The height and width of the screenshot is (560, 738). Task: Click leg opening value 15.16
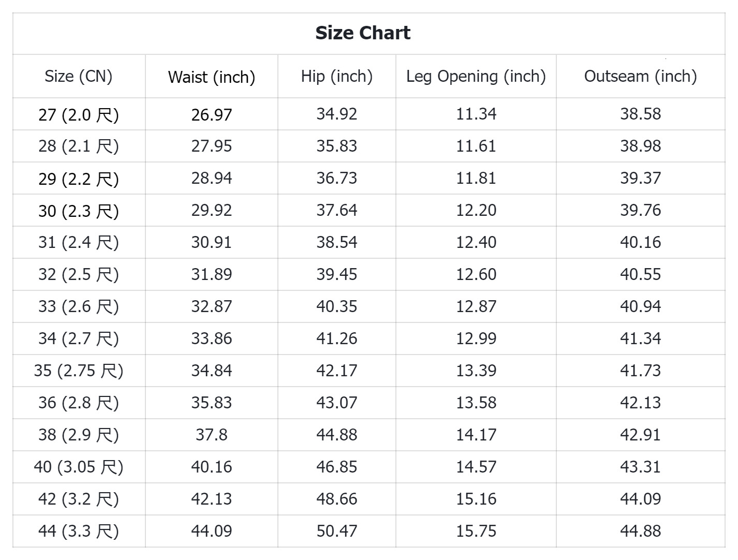(476, 499)
